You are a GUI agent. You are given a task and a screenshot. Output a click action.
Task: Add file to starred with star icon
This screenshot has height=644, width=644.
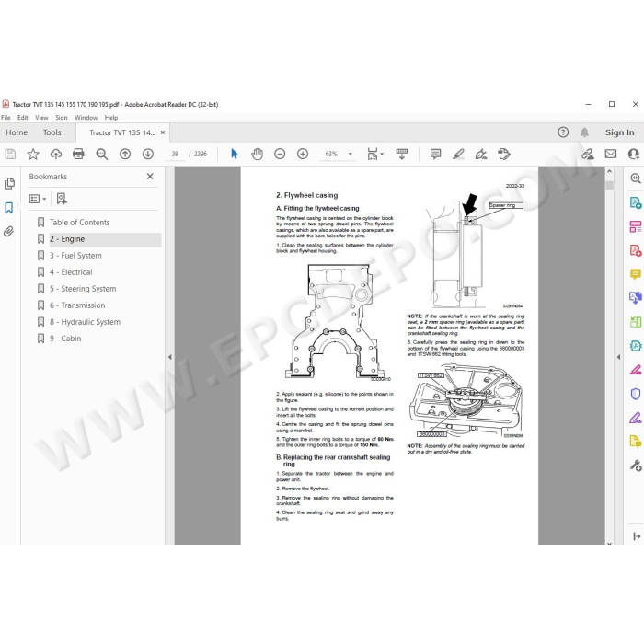click(x=33, y=154)
